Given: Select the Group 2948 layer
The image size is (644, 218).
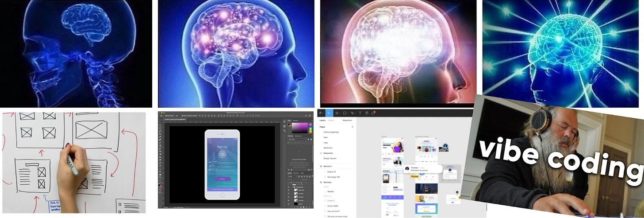Looking at the screenshot, I should click(x=333, y=206).
